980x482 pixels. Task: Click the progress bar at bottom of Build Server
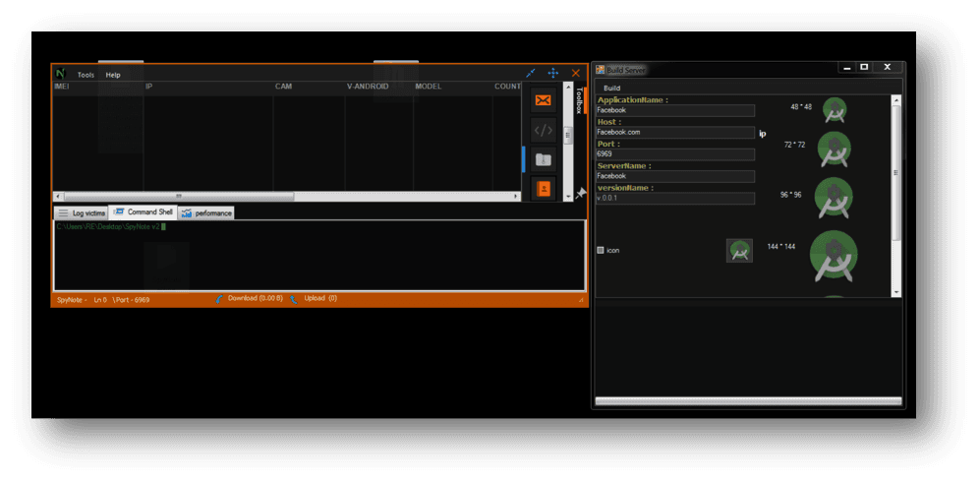click(x=748, y=400)
